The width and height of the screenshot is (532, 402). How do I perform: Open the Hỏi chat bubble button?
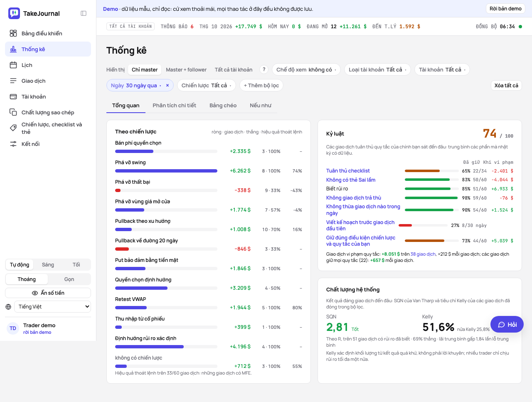click(x=507, y=324)
